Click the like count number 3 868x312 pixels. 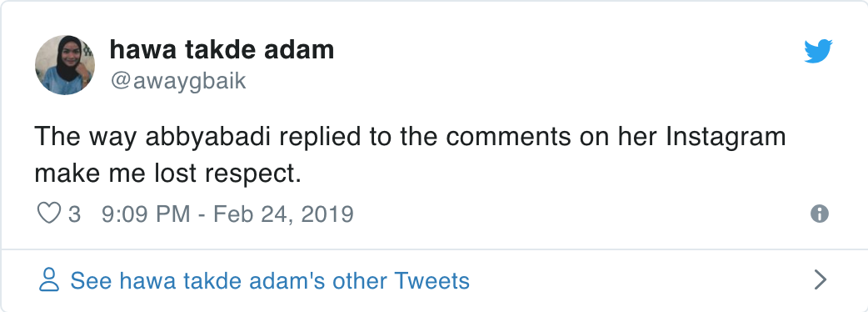click(x=74, y=214)
